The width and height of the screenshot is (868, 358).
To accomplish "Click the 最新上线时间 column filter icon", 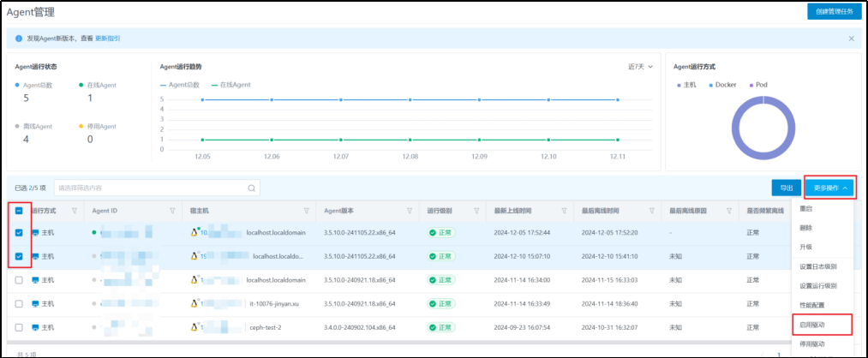I will [563, 211].
